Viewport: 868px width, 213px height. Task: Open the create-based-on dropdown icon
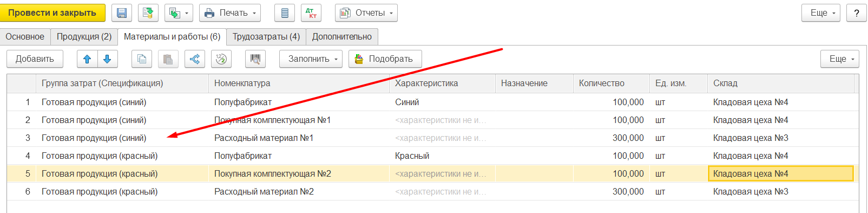click(179, 12)
